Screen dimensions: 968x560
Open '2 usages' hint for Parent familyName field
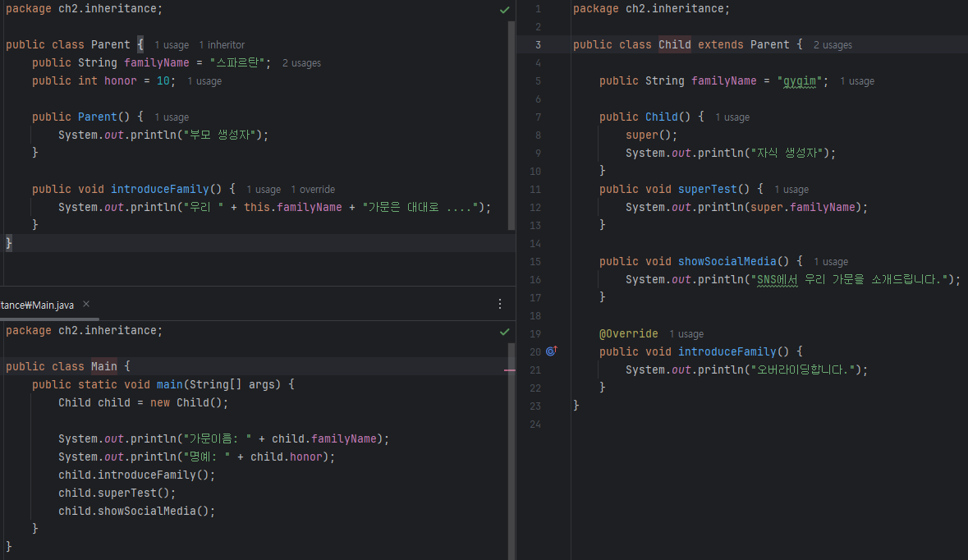pyautogui.click(x=301, y=63)
